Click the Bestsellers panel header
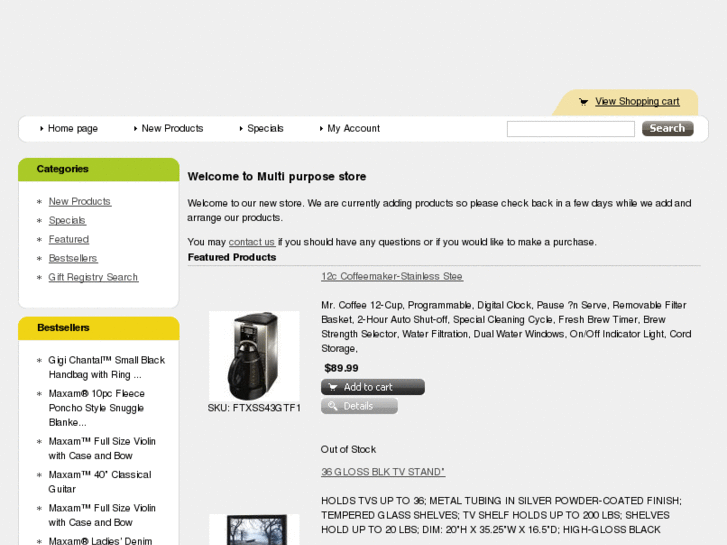Image resolution: width=727 pixels, height=545 pixels. tap(99, 328)
